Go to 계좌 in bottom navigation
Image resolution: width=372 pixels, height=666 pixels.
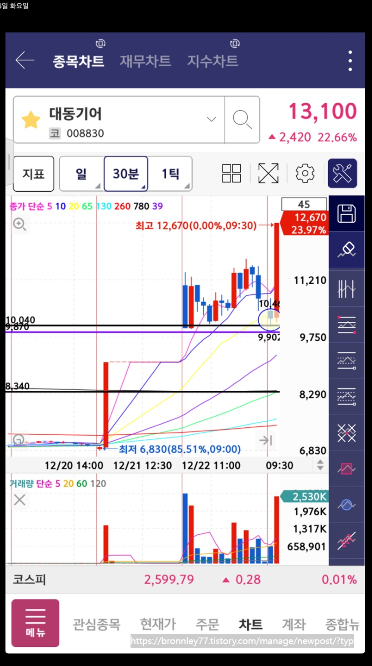pos(294,624)
